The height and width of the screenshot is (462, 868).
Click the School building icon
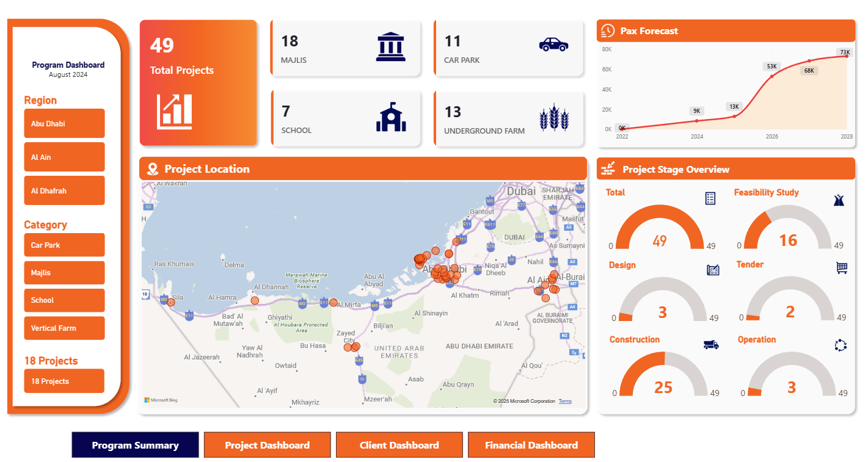coord(391,117)
